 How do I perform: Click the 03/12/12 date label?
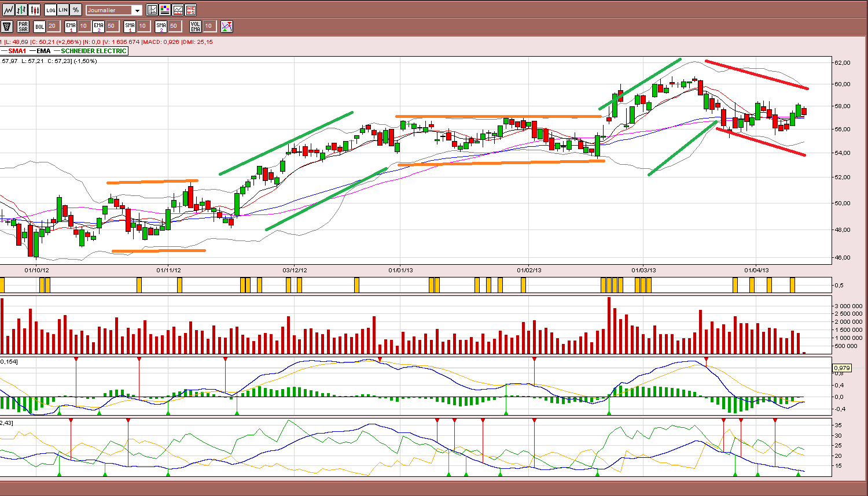coord(295,270)
